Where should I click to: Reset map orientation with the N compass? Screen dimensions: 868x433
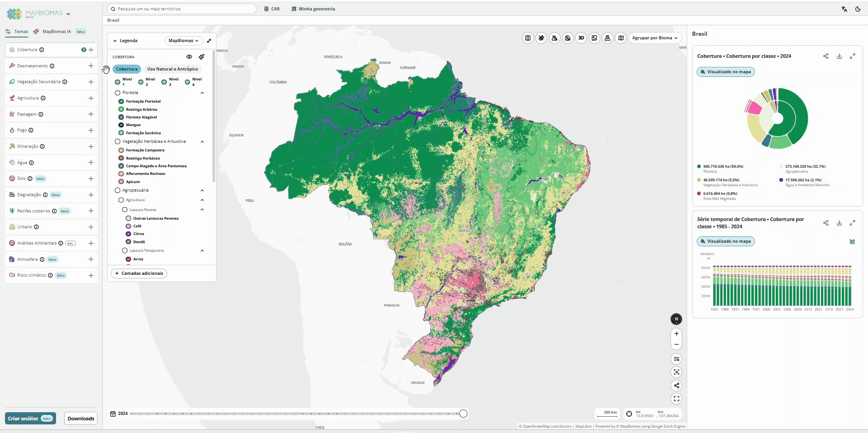[x=676, y=319]
